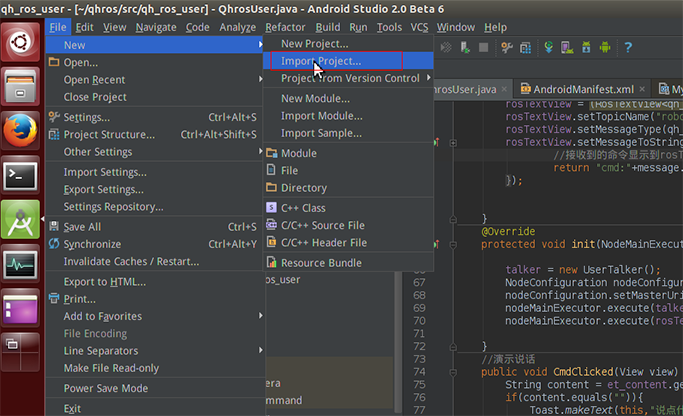Expand Add to Favorites submenu
The image size is (683, 416).
pos(260,315)
